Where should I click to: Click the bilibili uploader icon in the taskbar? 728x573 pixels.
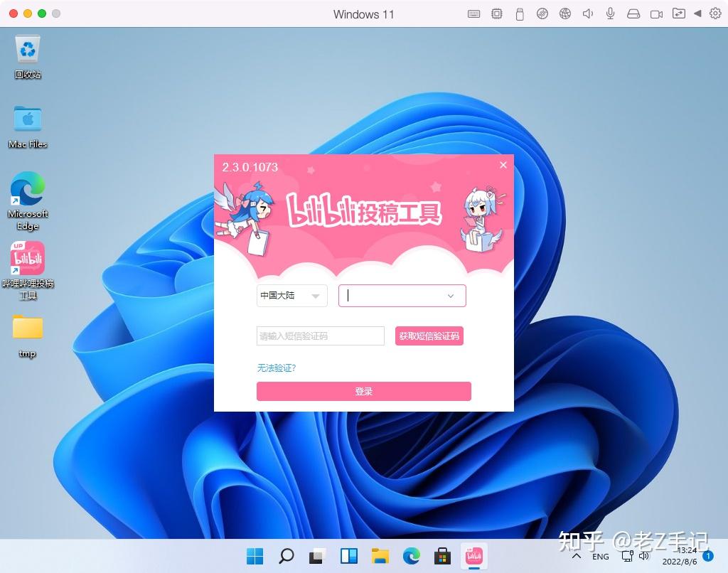coord(473,557)
